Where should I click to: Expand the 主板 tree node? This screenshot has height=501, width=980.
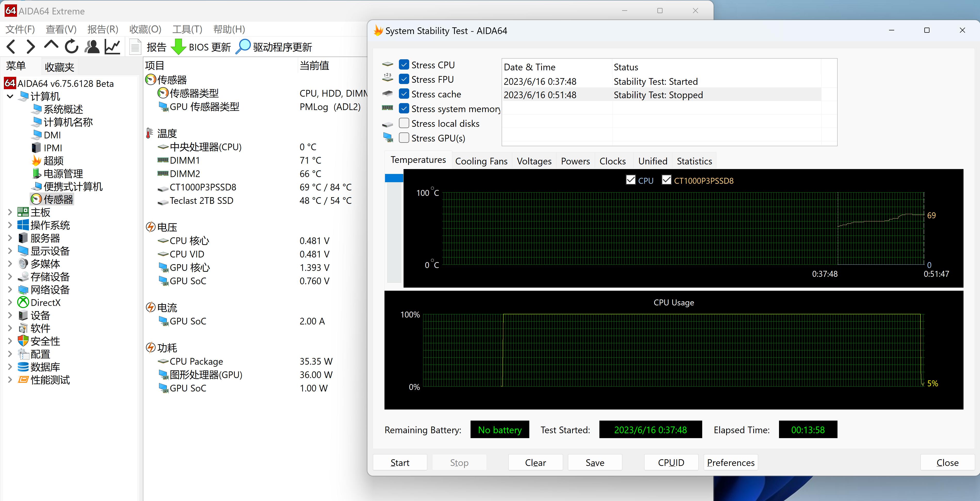coord(10,212)
